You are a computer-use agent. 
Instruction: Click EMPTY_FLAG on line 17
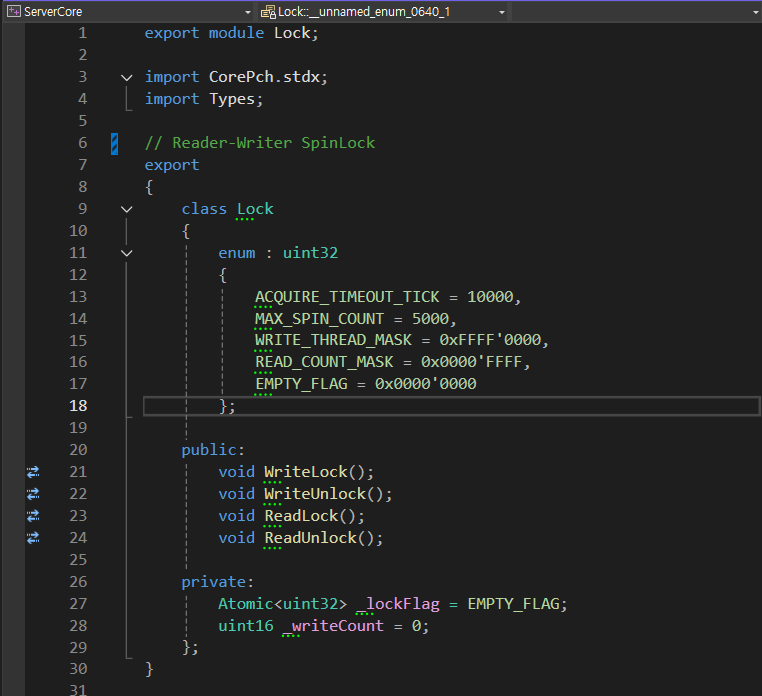301,384
